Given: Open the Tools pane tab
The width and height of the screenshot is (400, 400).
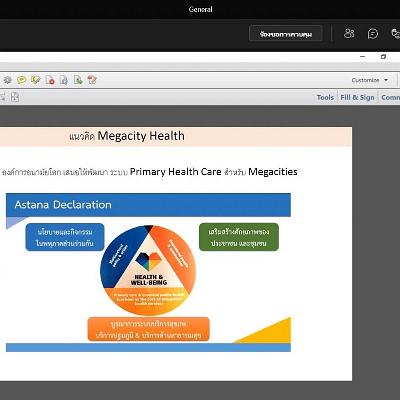Looking at the screenshot, I should tap(325, 97).
